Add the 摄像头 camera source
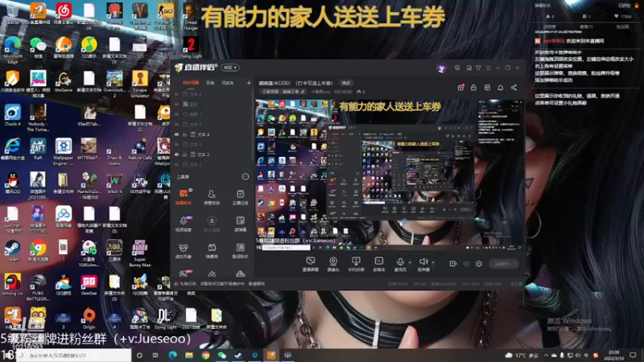644x362 pixels. click(x=333, y=264)
